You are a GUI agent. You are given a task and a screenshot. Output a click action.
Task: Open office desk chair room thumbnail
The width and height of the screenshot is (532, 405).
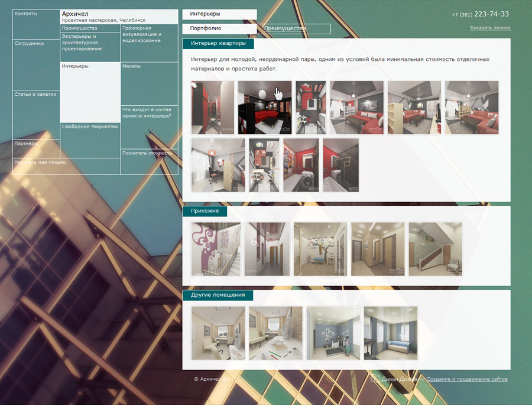(x=218, y=165)
